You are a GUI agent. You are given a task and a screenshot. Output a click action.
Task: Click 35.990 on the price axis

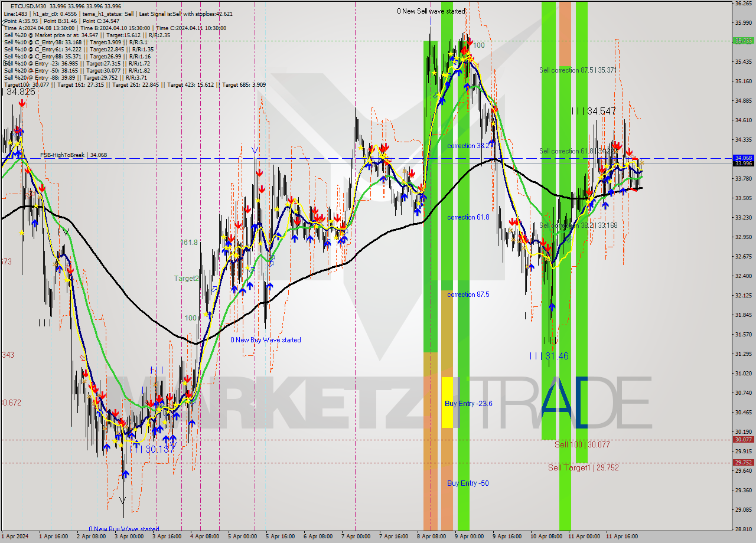pyautogui.click(x=743, y=23)
